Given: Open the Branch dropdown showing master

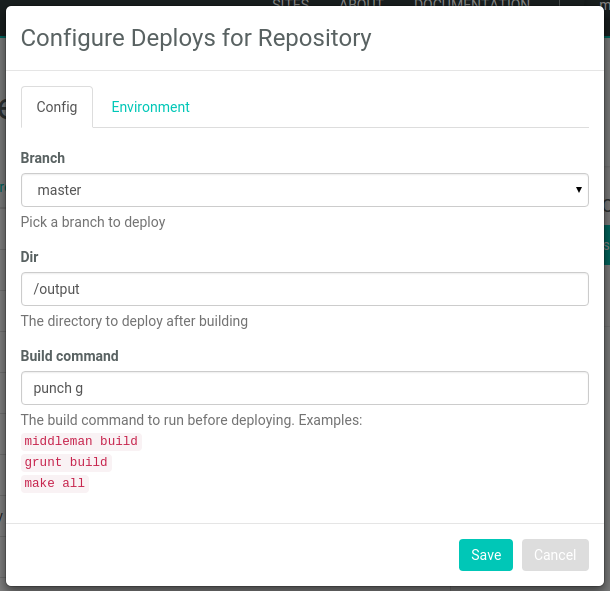Looking at the screenshot, I should tap(304, 190).
